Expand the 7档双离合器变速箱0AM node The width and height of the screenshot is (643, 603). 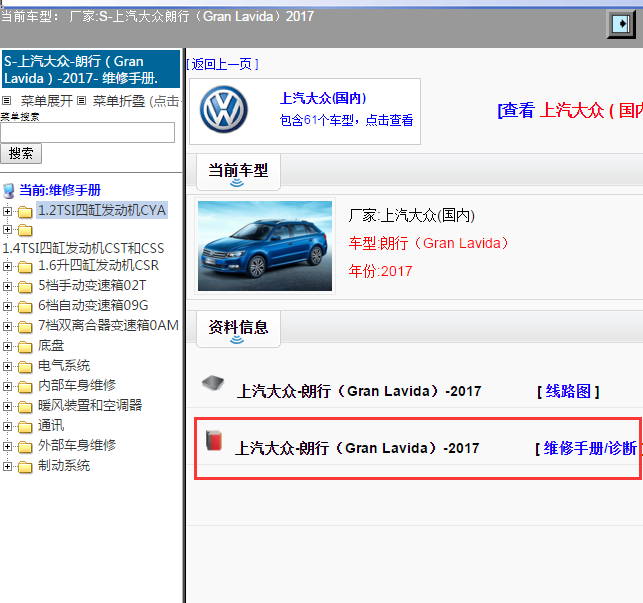(x=7, y=326)
